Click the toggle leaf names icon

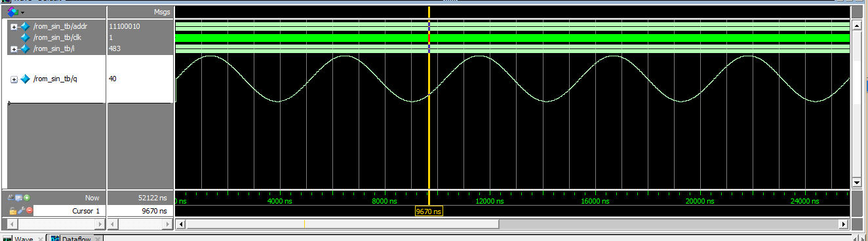[x=11, y=197]
